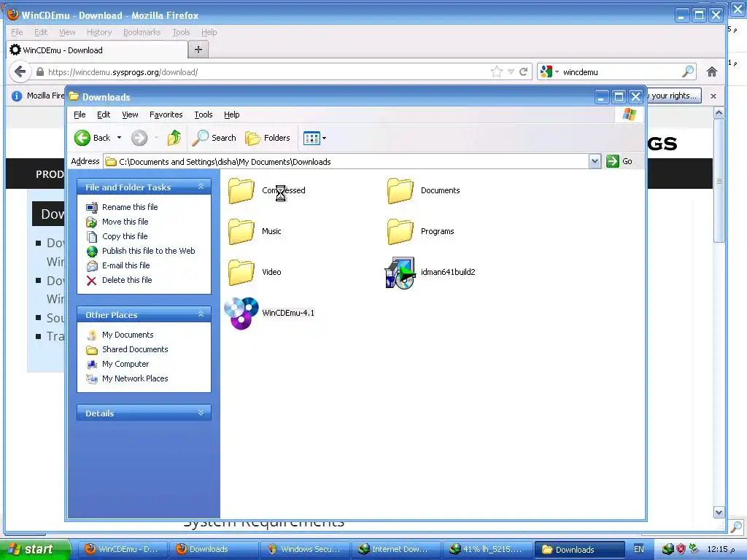Screen dimensions: 747x560
Task: Expand the Address bar dropdown
Action: tap(595, 161)
